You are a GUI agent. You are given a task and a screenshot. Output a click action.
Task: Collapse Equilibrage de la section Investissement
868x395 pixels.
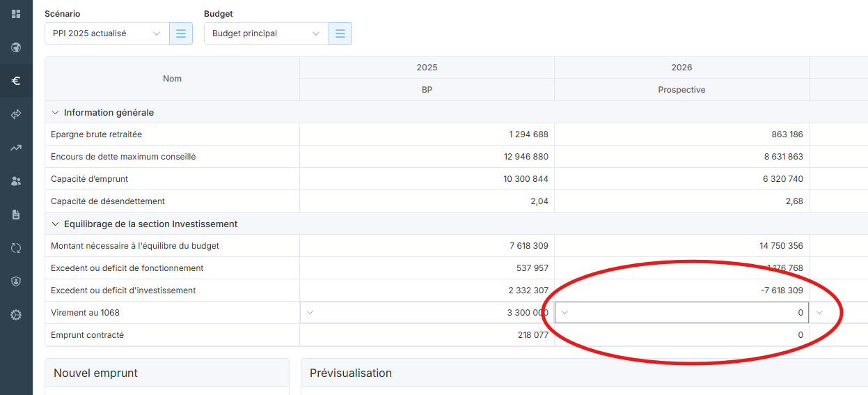coord(55,224)
